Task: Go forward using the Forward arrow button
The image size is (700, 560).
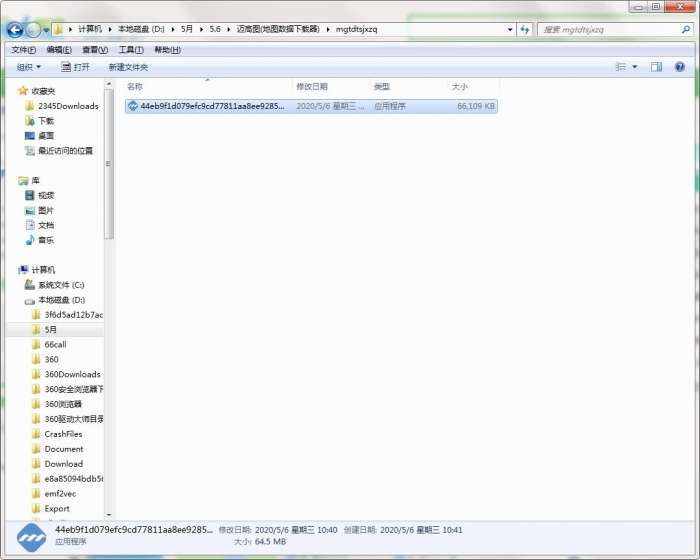Action: click(x=33, y=30)
